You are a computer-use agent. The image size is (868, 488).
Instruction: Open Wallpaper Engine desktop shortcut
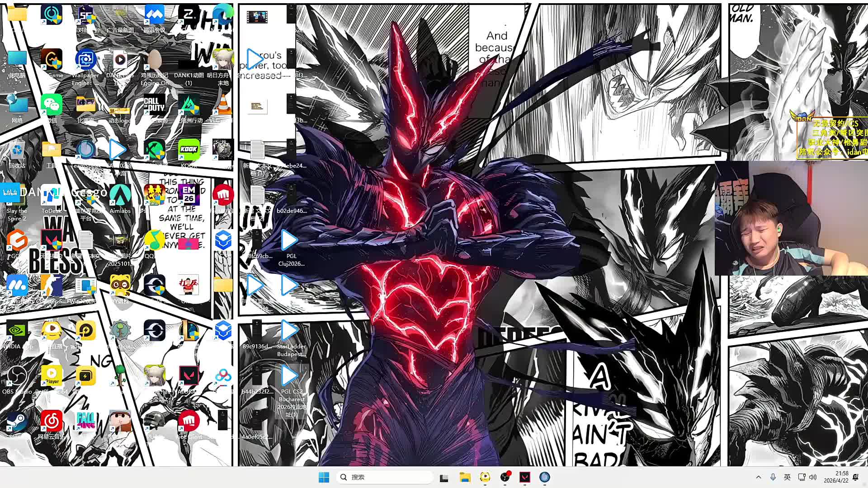pos(85,60)
